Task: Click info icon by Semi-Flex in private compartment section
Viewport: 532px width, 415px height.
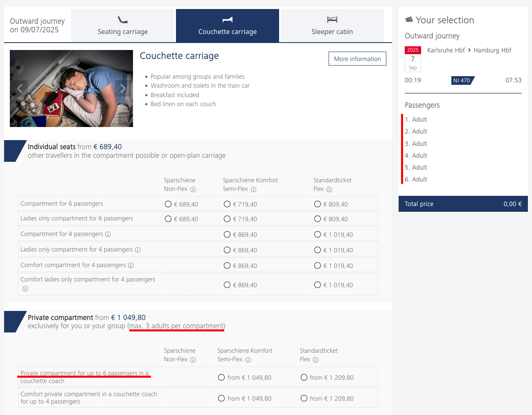Action: (x=248, y=360)
